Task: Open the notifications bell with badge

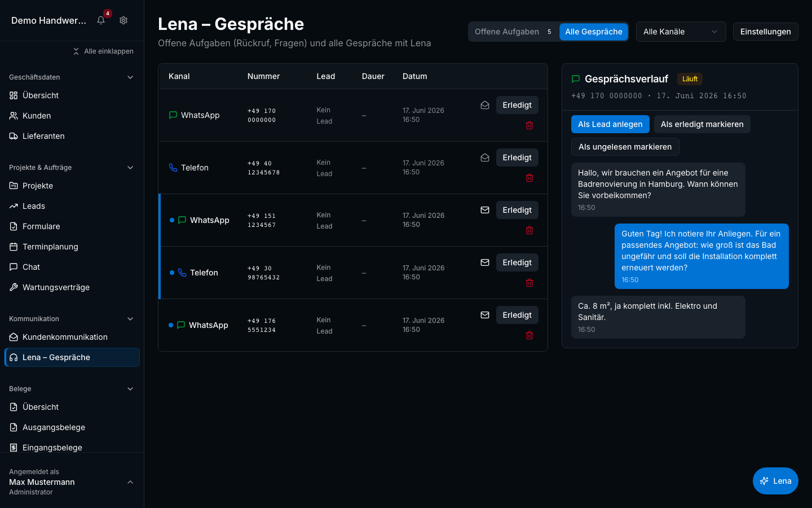Action: click(101, 20)
